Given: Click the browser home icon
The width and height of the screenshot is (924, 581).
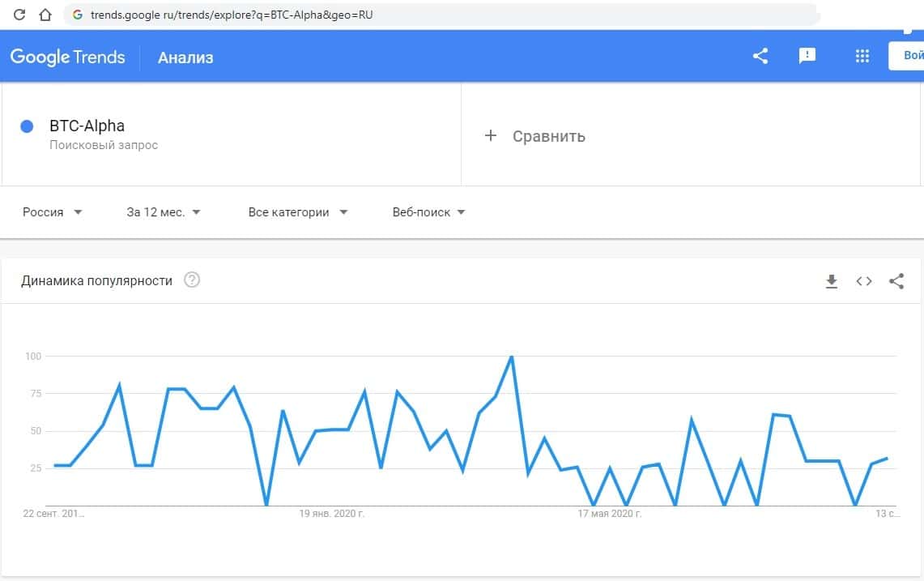Looking at the screenshot, I should click(x=45, y=15).
